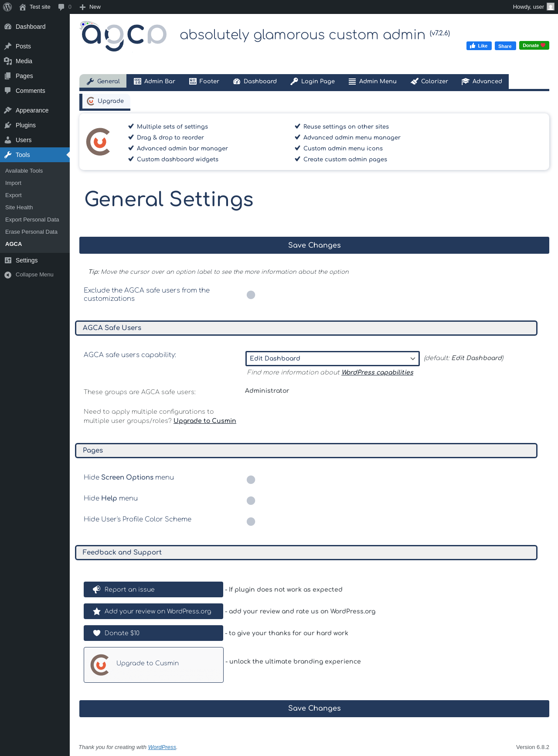Image resolution: width=558 pixels, height=756 pixels.
Task: Click the WordPress link in footer
Action: coord(162,747)
